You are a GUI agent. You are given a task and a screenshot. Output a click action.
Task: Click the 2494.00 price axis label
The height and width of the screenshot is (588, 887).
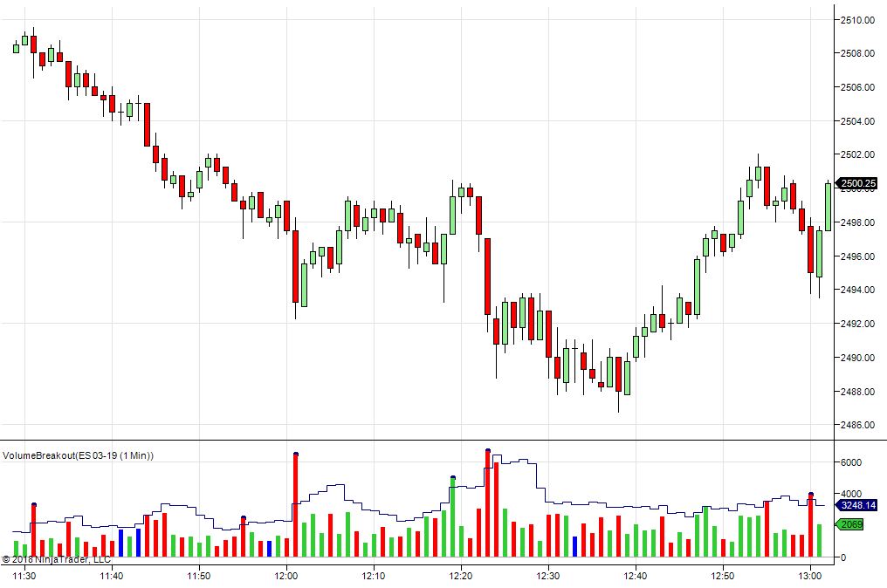[x=857, y=290]
